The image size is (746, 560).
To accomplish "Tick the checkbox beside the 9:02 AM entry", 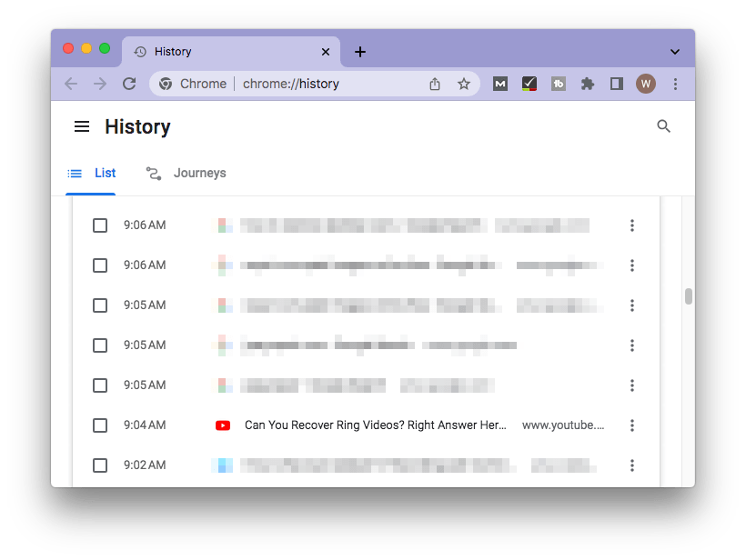I will pyautogui.click(x=100, y=465).
